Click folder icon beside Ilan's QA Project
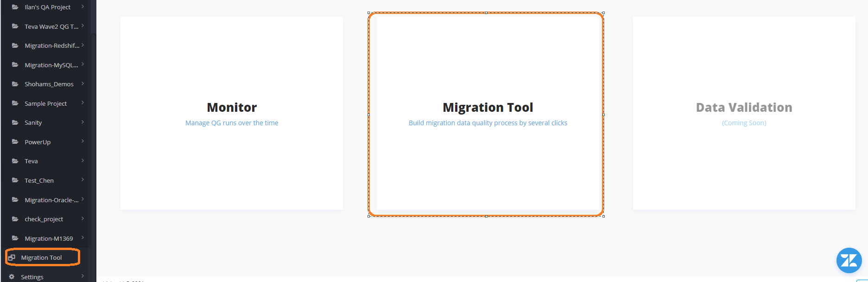This screenshot has width=868, height=282. (x=15, y=7)
